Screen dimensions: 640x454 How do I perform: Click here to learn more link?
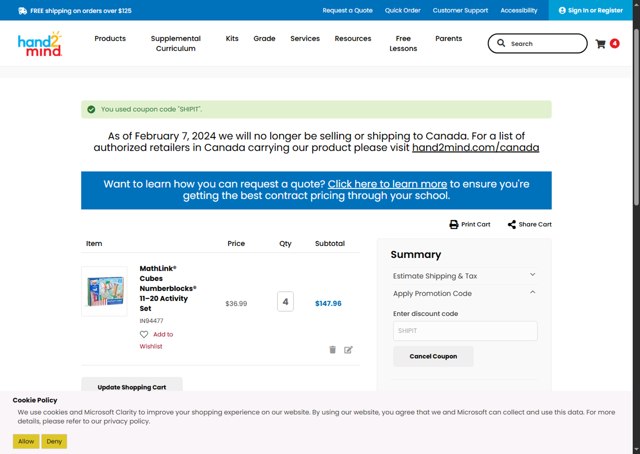click(x=387, y=184)
